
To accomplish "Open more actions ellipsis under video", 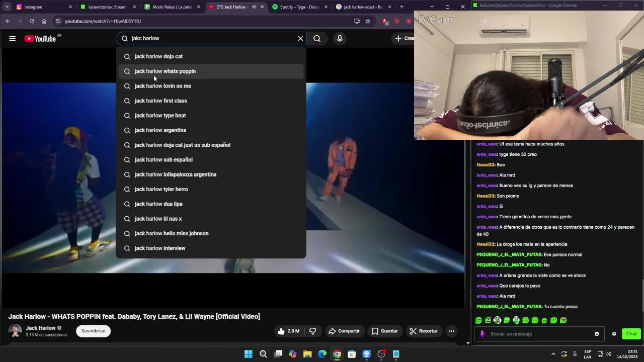I will point(451,331).
